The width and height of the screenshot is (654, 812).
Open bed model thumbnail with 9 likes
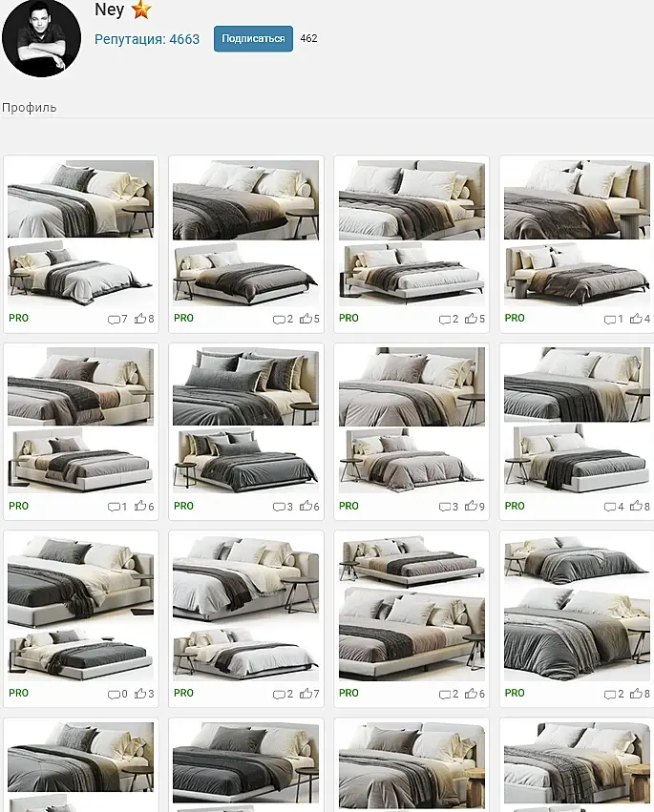click(x=411, y=420)
